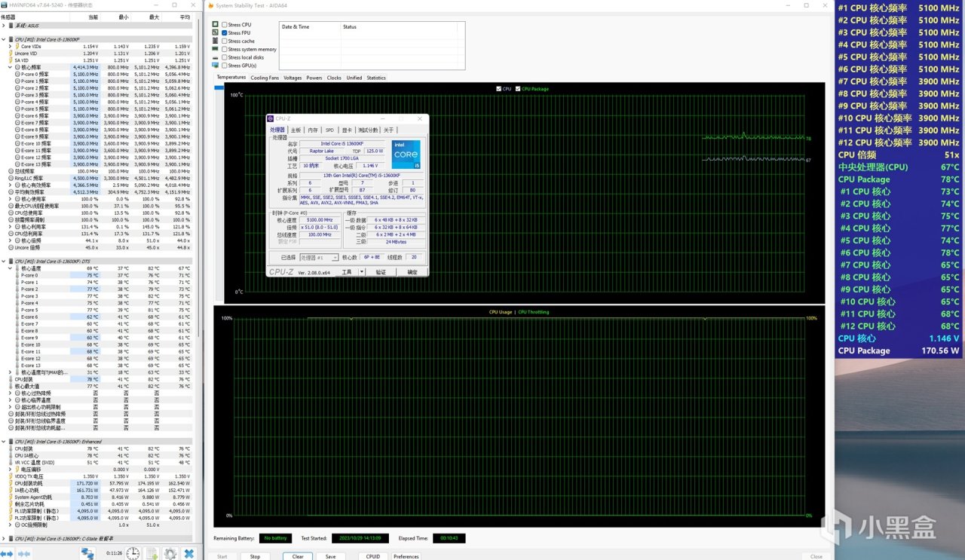Open the Clocks tab in AIDA64
Viewport: 965px width, 560px height.
(334, 78)
